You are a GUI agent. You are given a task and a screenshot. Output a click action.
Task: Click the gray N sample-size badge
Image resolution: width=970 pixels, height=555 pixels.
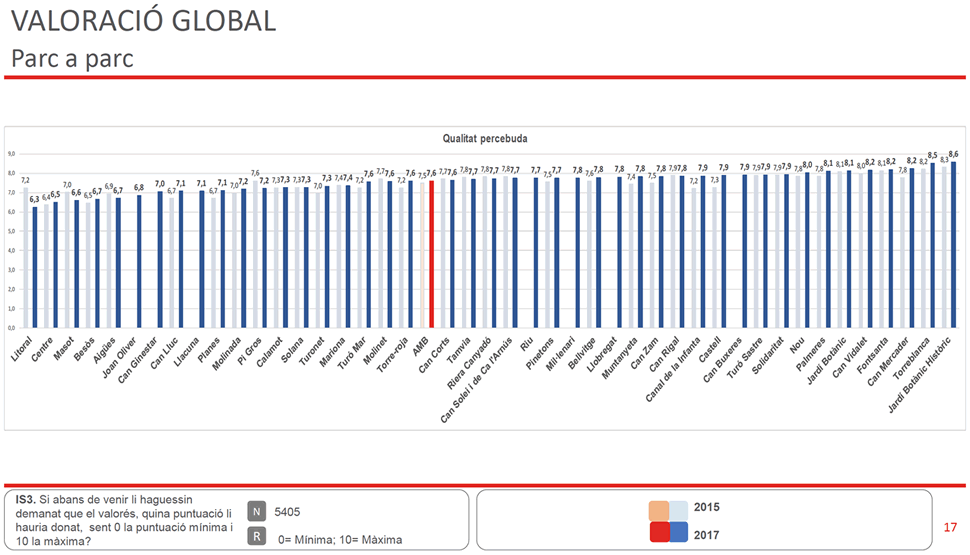(257, 510)
